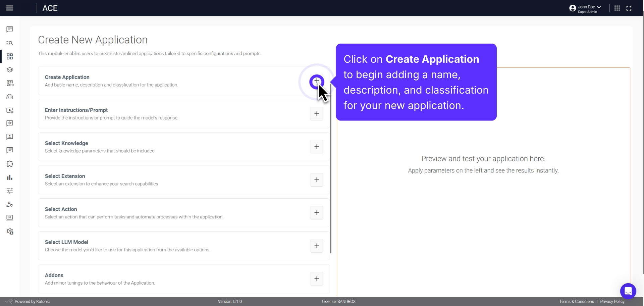Screen dimensions: 644x306
Task: Select the deployments briefcase icon in sidebar
Action: tap(10, 97)
